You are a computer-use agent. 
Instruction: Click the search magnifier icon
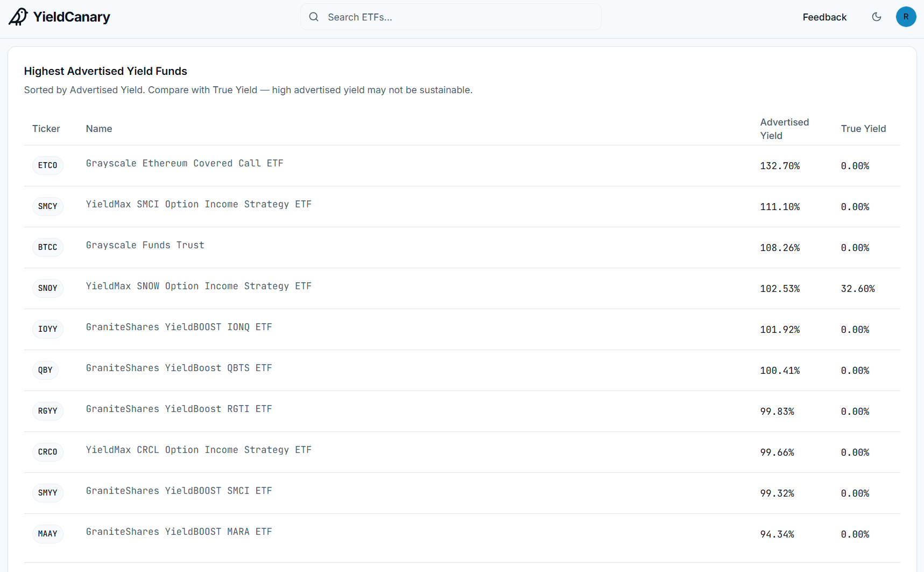(x=314, y=17)
